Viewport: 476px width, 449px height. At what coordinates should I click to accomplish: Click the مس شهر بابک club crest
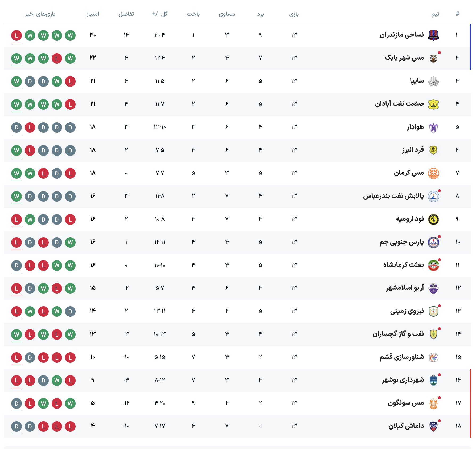click(x=433, y=58)
